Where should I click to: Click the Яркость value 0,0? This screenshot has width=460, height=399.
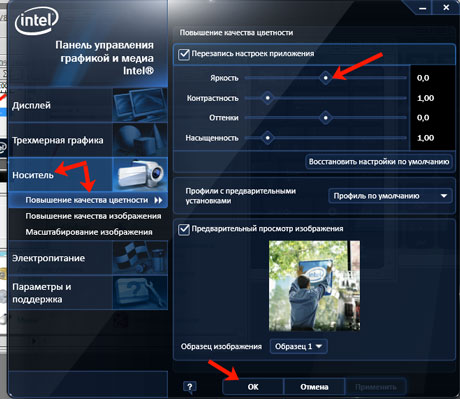click(x=423, y=78)
